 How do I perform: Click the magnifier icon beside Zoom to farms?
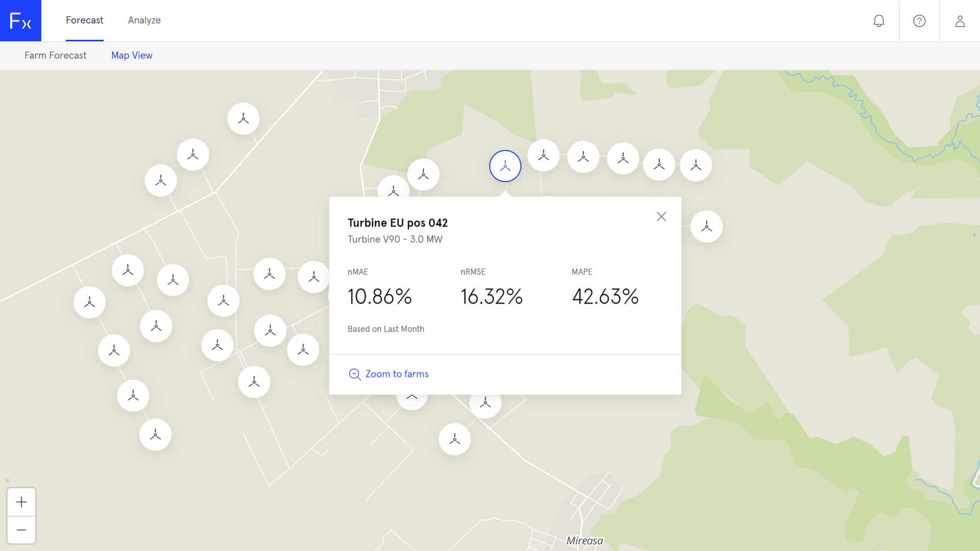click(355, 374)
